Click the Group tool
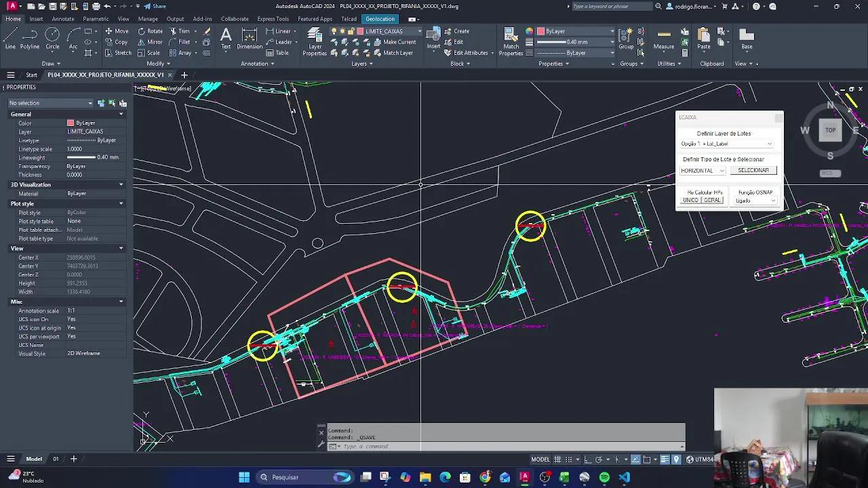The height and width of the screenshot is (488, 868). 626,39
